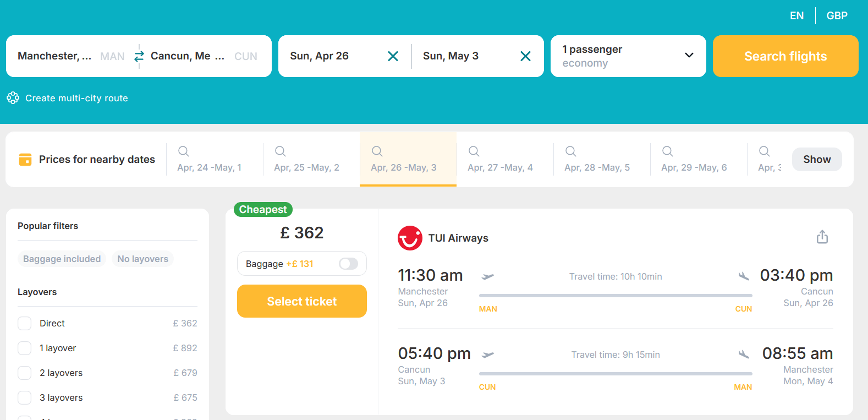The image size is (868, 420).
Task: Search prices for Apr 29 - May 6
Action: point(694,159)
